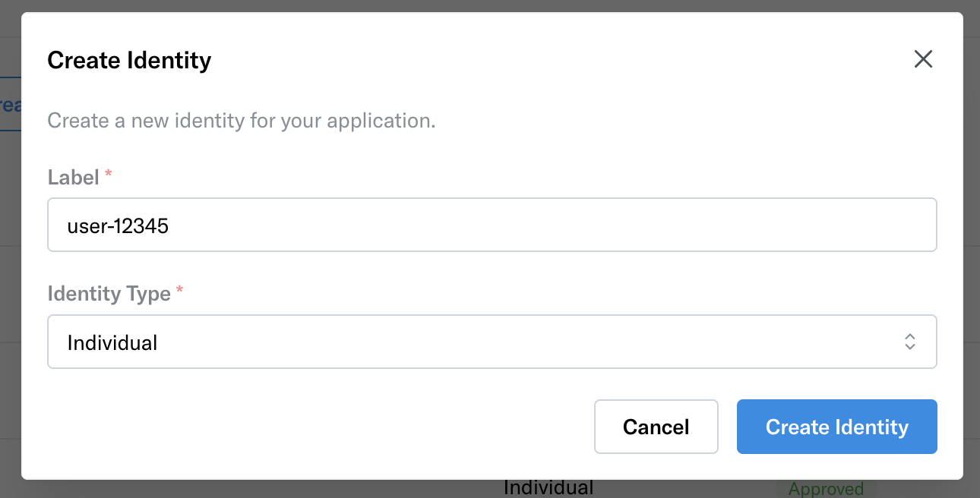Open the Identity Type dropdown
980x498 pixels.
pos(492,342)
